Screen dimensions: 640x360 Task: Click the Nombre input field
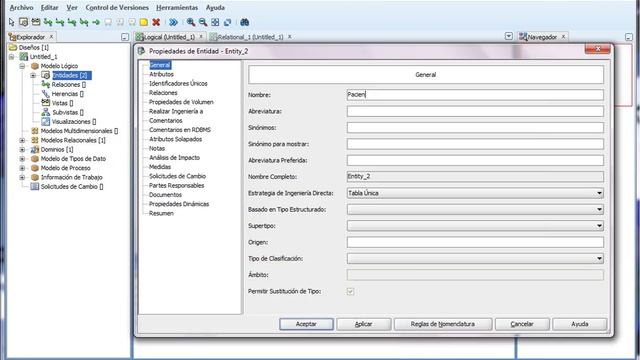(475, 95)
